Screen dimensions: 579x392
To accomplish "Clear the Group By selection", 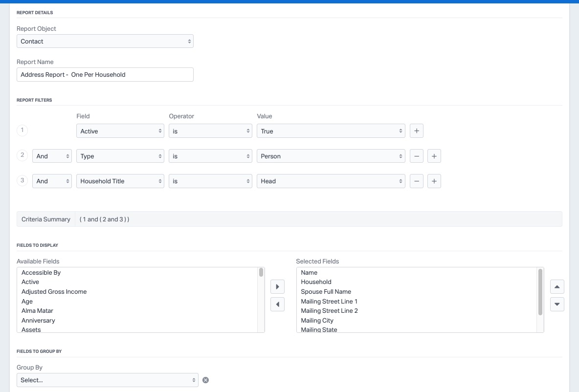I will 206,380.
